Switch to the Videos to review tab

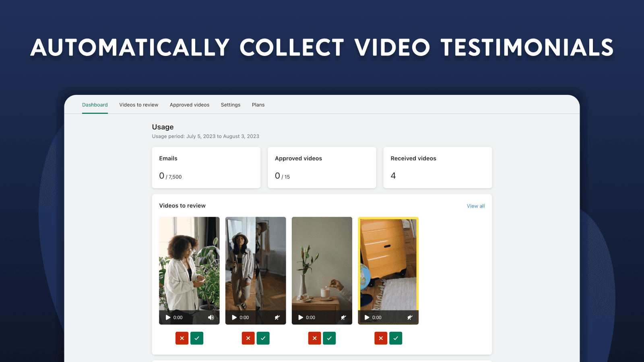click(139, 105)
